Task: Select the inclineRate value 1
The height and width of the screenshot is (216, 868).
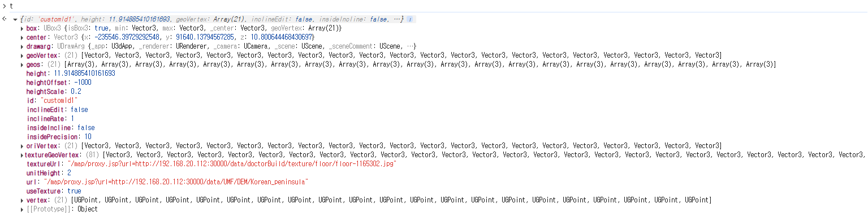Action: coord(72,119)
